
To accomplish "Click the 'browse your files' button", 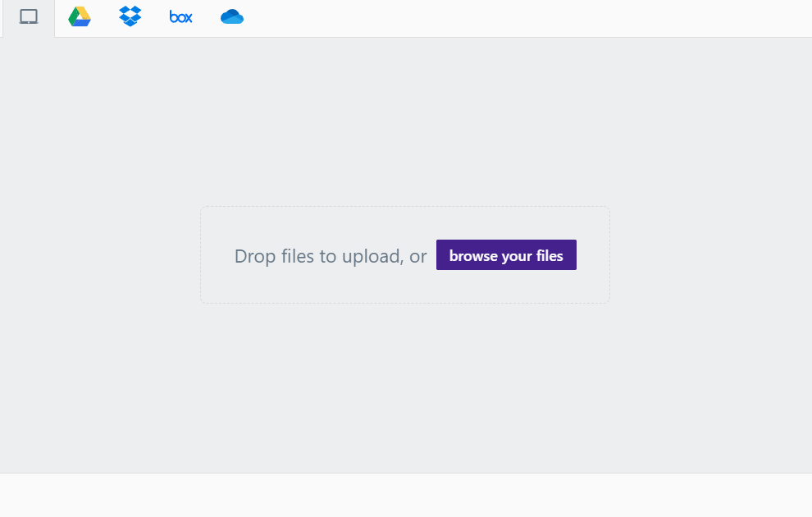I will (x=506, y=255).
